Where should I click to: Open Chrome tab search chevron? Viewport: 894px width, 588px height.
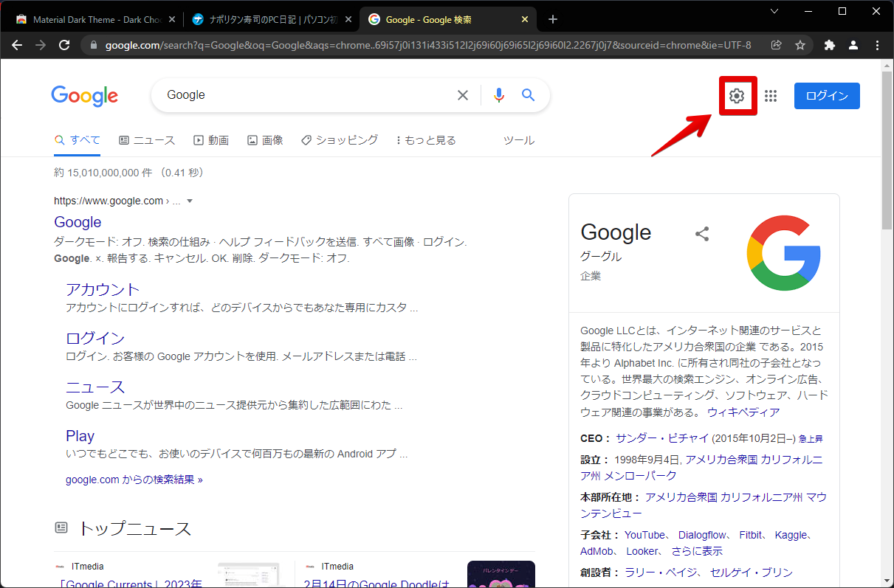[774, 11]
